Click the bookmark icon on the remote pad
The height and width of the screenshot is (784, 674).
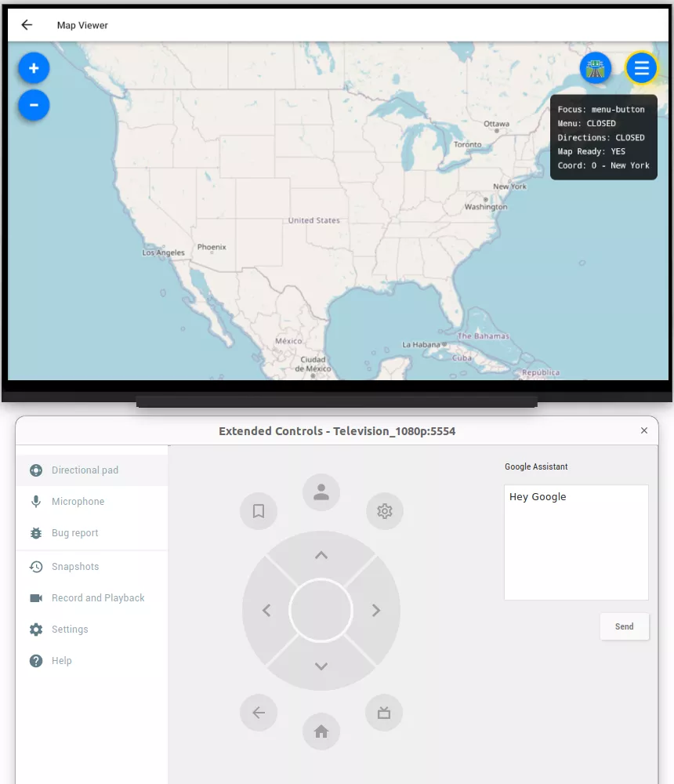pos(259,510)
